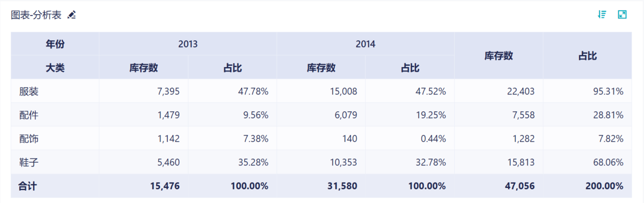Select the total 占比 column header
Screen dimensions: 644x203
pos(588,56)
